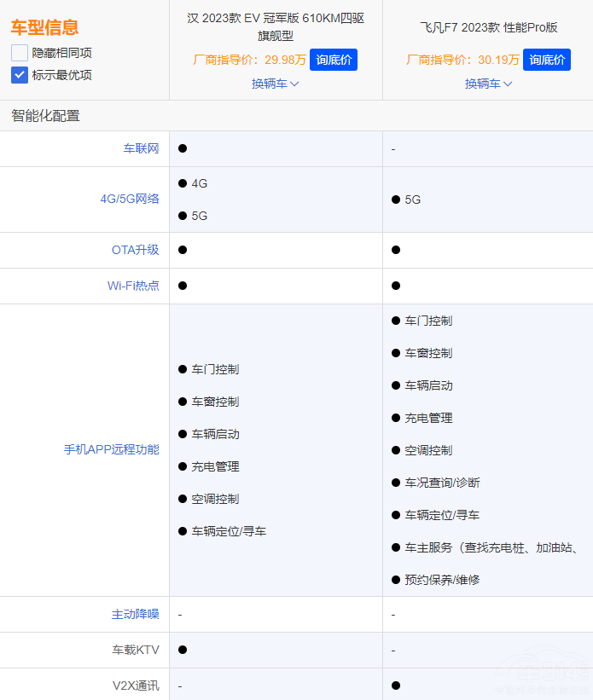Uncheck the 标示最优项 checkbox
This screenshot has height=700, width=593.
point(20,75)
